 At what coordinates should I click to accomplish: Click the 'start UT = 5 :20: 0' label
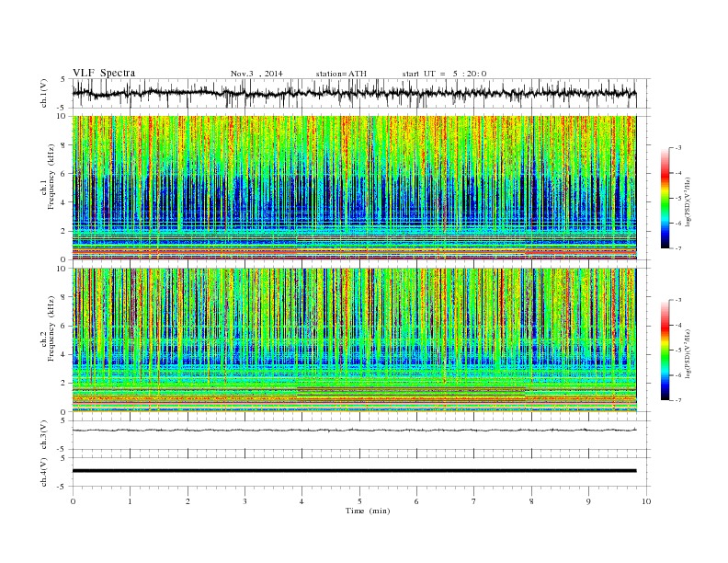pyautogui.click(x=444, y=74)
